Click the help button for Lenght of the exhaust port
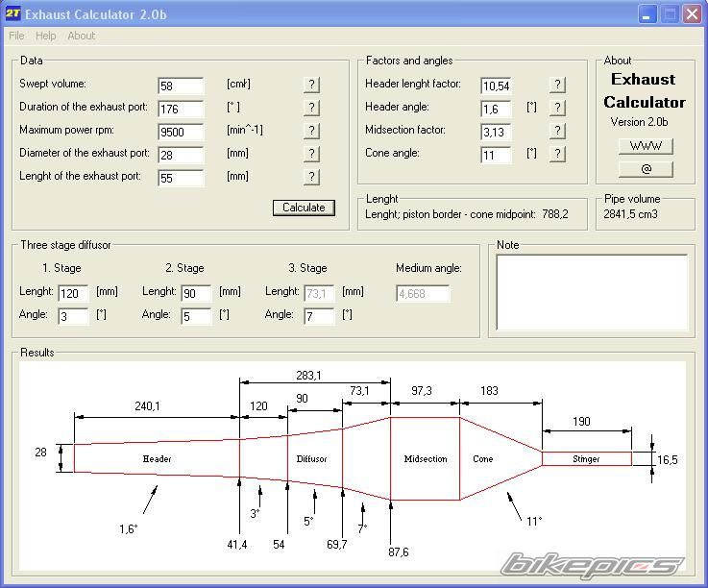The width and height of the screenshot is (708, 588). 311,177
